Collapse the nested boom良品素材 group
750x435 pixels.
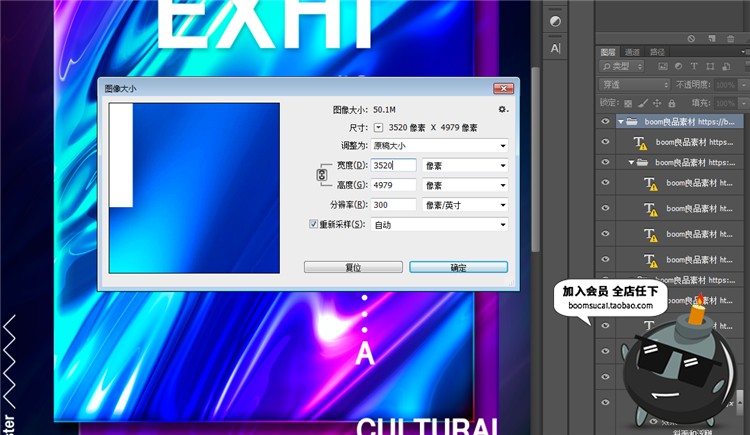pos(631,163)
